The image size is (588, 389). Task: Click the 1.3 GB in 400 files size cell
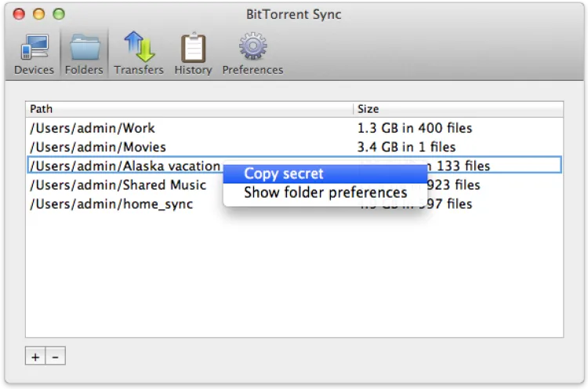pyautogui.click(x=415, y=128)
